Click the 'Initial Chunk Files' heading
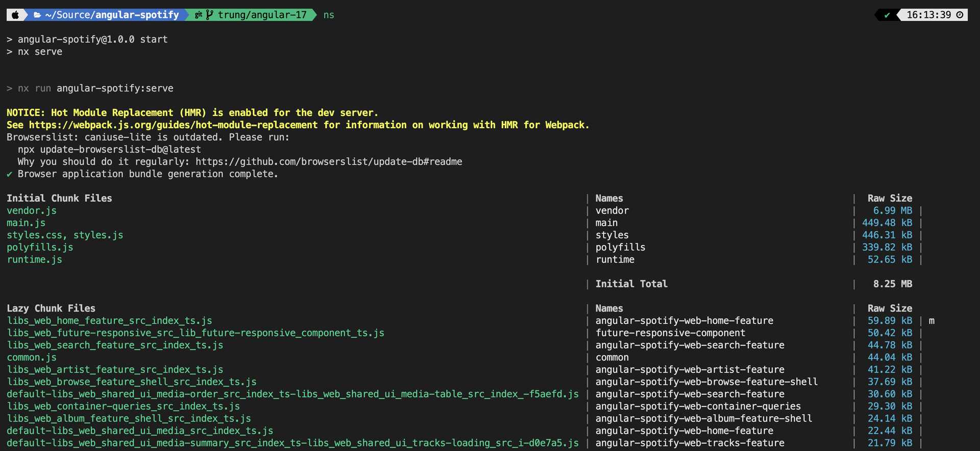Viewport: 980px width, 451px height. coord(59,198)
